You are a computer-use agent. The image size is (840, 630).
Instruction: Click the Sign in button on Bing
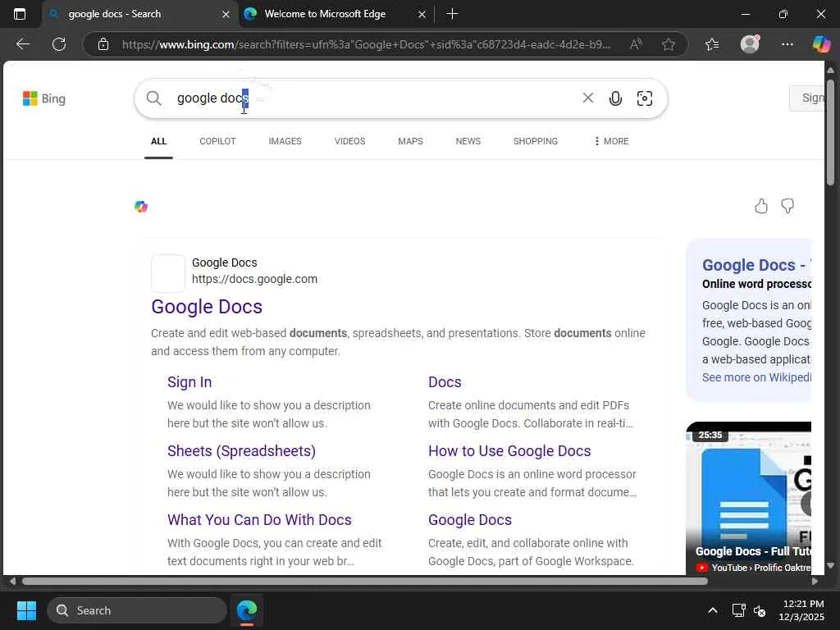click(x=807, y=98)
